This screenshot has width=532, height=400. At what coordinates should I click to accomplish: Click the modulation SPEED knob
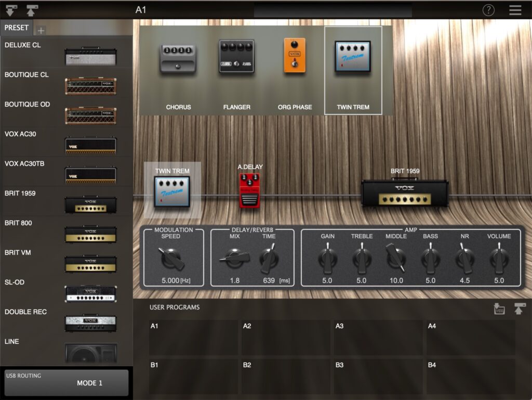pos(170,259)
